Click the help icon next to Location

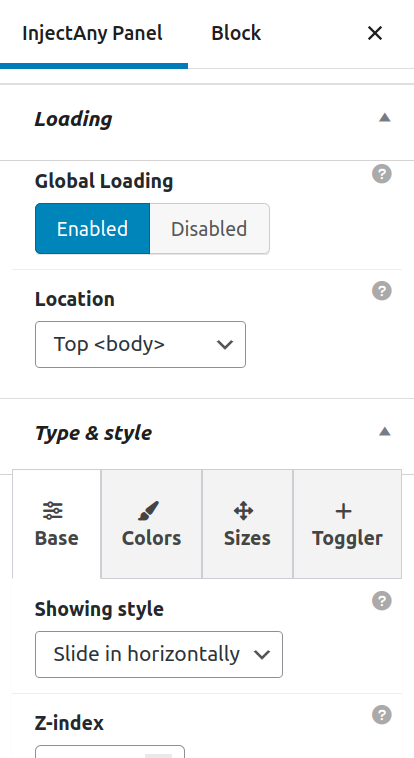pos(382,291)
